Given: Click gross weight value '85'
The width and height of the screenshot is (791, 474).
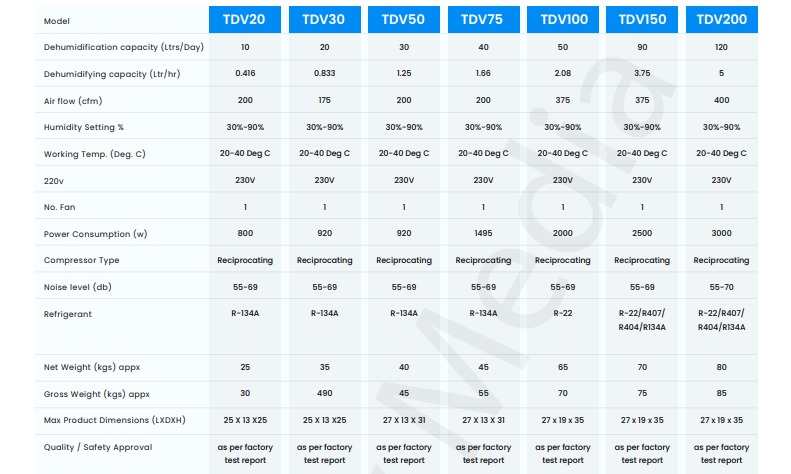Looking at the screenshot, I should (x=721, y=393).
